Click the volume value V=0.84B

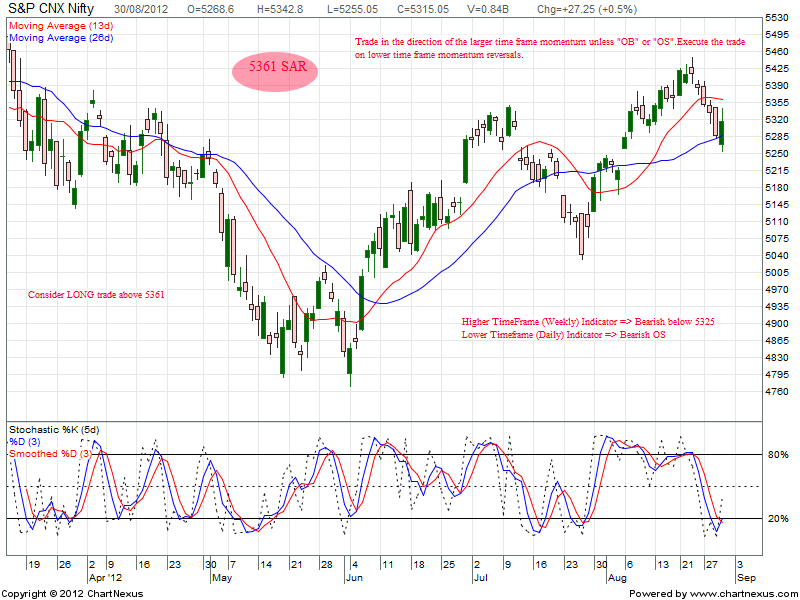pyautogui.click(x=487, y=9)
